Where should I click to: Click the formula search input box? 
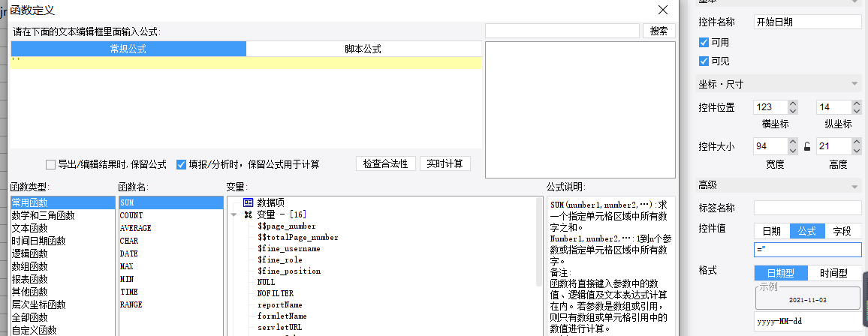point(562,31)
